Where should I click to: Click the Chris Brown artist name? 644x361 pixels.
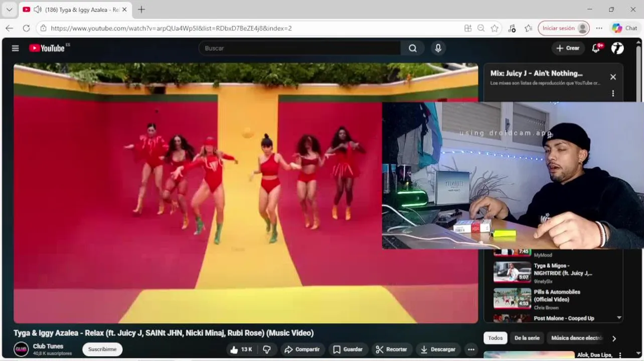[546, 307]
